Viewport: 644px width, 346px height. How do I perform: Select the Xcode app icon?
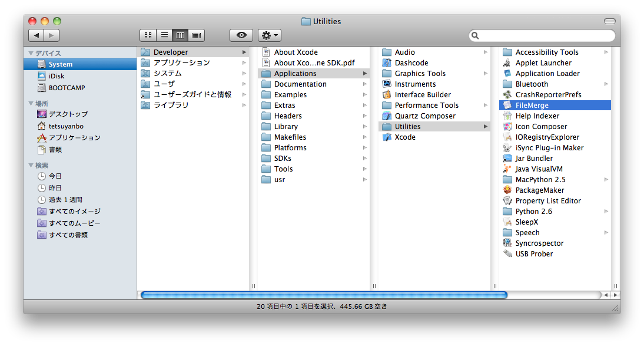click(387, 137)
